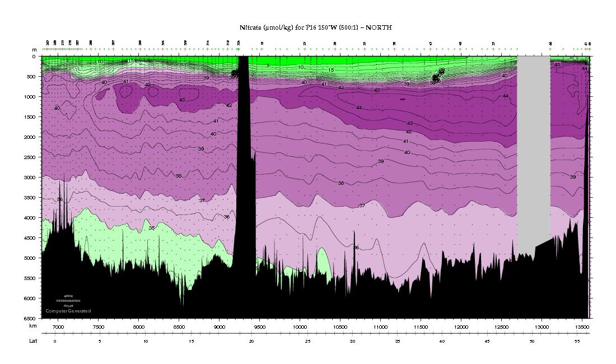Select the 12500 km distance tick label
Screen dimensions: 616x364
point(501,327)
